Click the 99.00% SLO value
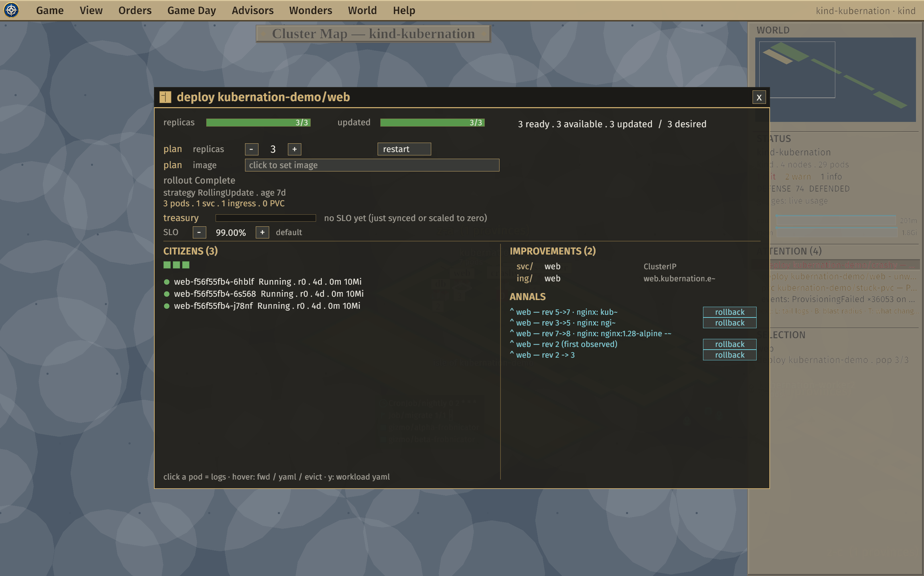This screenshot has width=924, height=576. point(231,233)
